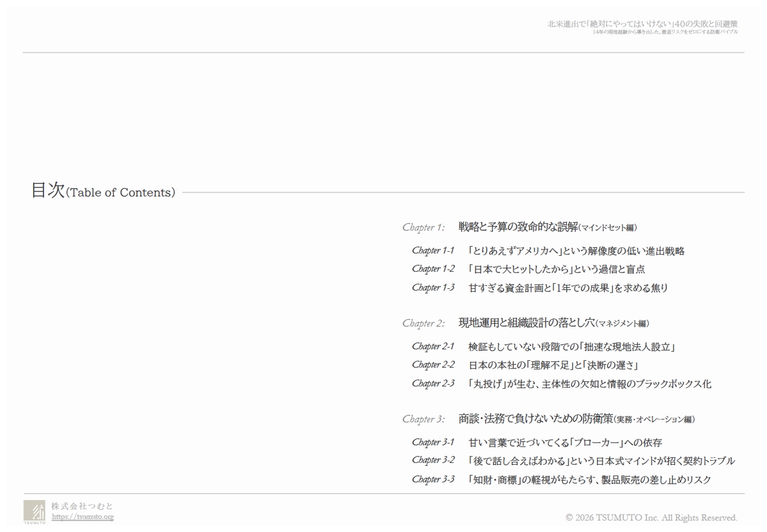Click Chapter 3-3 「知財・商標」の軽視 entry

[561, 480]
